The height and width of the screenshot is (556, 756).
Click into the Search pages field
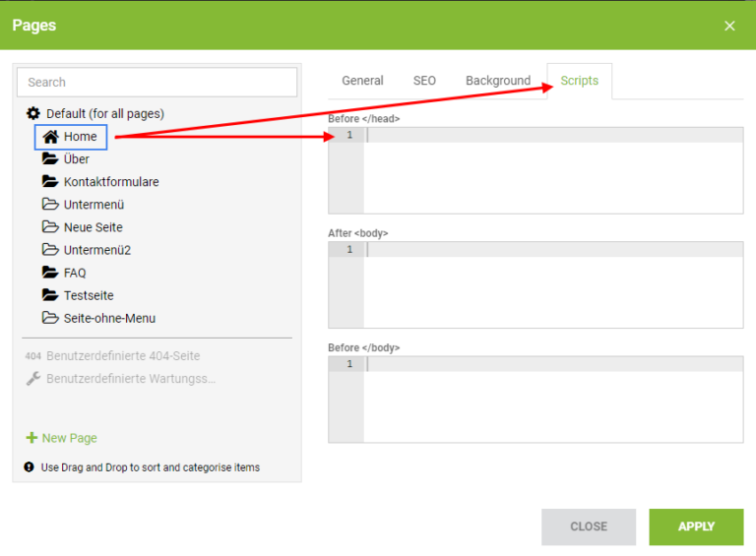point(157,83)
